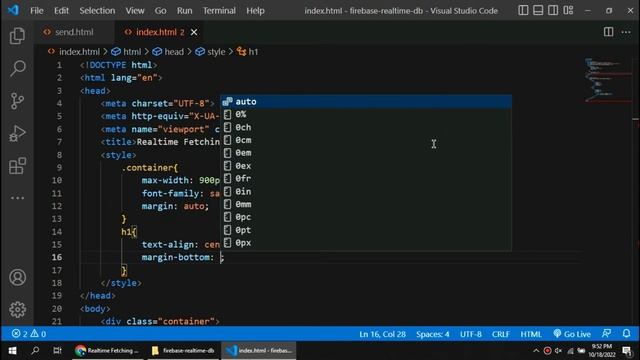
Task: Select the 0pc suggestion
Action: coord(366,217)
